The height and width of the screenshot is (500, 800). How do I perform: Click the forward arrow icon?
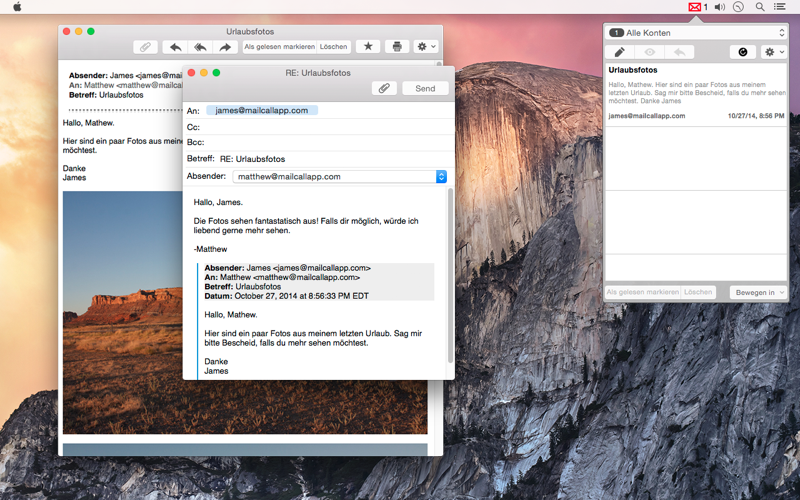click(x=225, y=47)
